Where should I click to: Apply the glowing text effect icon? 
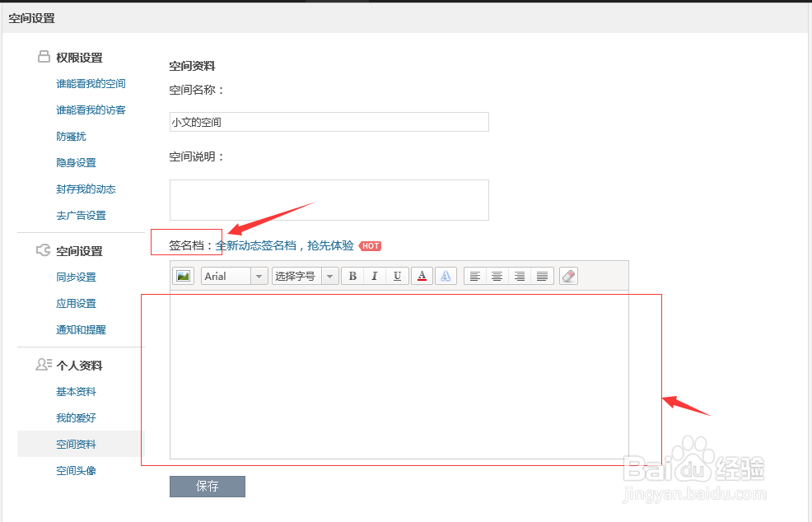pos(446,276)
